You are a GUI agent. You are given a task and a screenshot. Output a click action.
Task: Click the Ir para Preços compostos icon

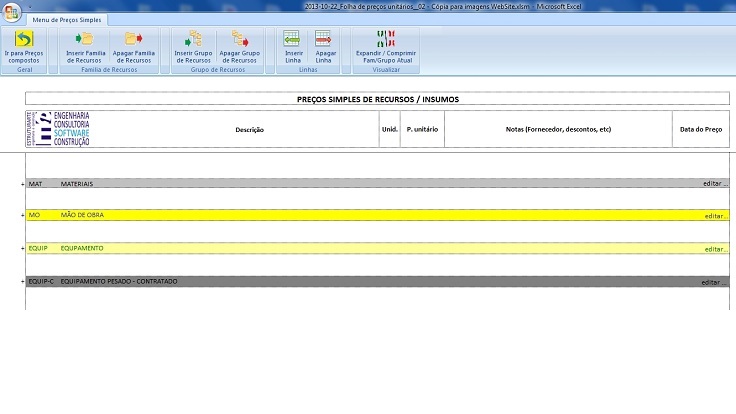coord(24,40)
